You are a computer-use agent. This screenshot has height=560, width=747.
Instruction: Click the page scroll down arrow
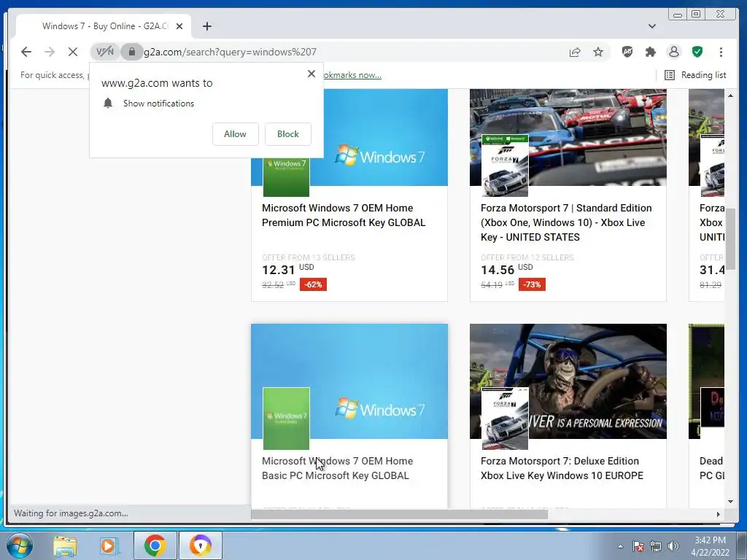tap(730, 502)
